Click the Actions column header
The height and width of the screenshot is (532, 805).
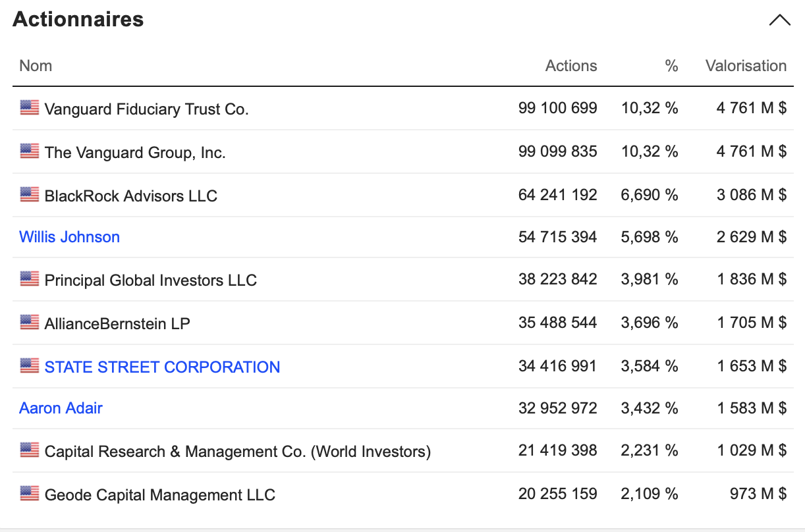coord(571,66)
